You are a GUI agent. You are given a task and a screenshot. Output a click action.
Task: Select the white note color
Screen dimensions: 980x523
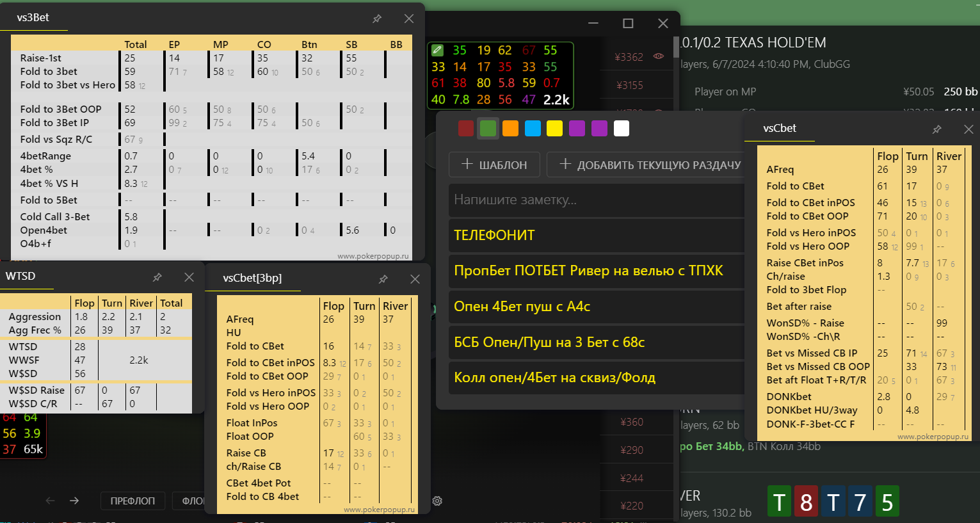(622, 128)
